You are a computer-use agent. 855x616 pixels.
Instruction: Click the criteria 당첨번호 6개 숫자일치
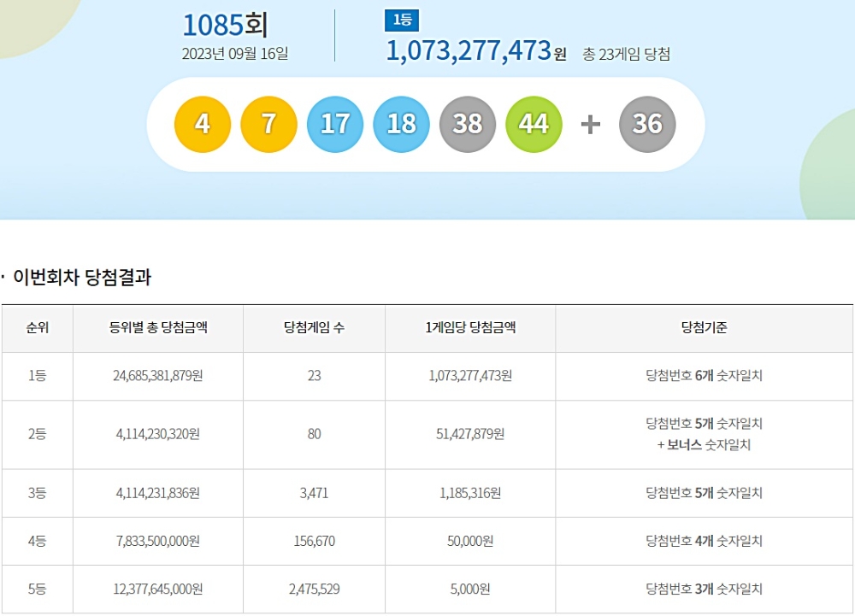coord(704,376)
